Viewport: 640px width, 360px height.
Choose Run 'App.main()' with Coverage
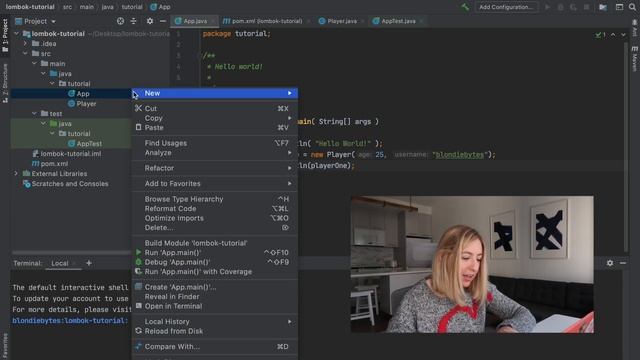[215, 272]
